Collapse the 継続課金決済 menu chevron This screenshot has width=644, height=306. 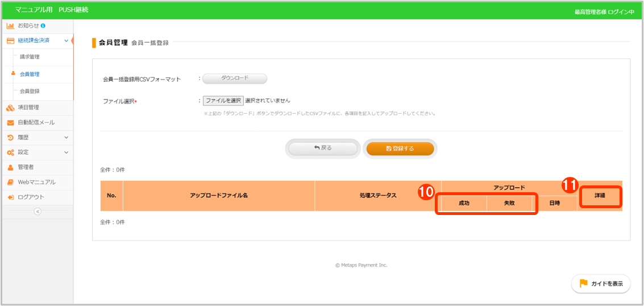(67, 40)
